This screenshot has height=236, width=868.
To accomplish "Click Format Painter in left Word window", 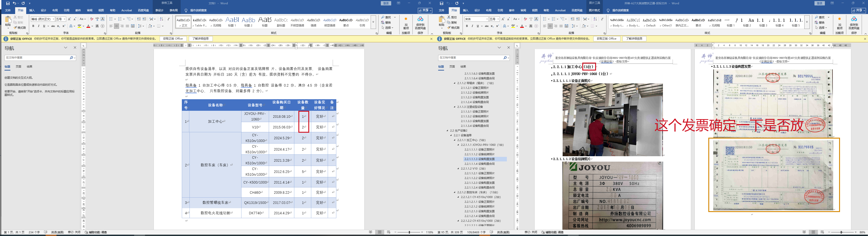I will 20,28.
